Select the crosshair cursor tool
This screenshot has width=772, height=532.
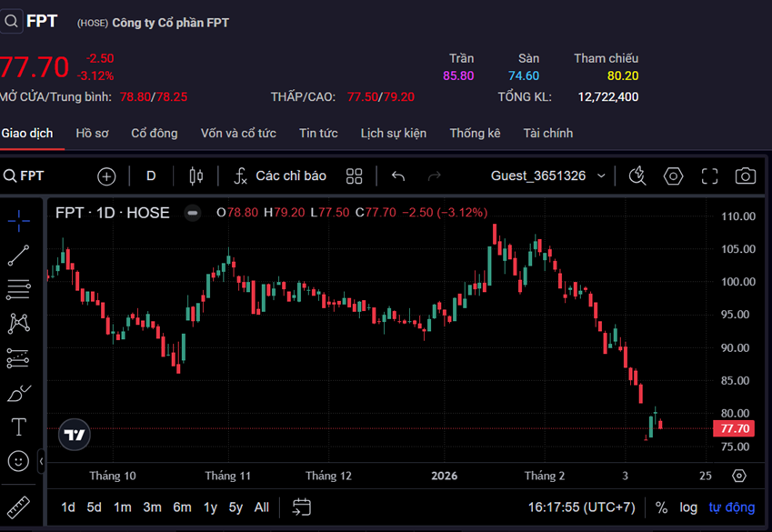(18, 221)
